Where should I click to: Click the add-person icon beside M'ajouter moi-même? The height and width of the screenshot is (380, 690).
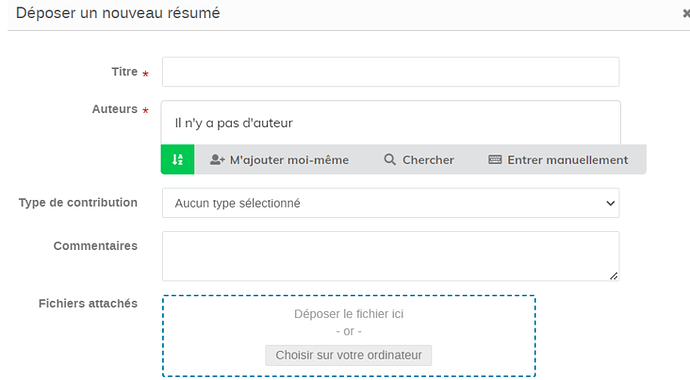pos(217,160)
